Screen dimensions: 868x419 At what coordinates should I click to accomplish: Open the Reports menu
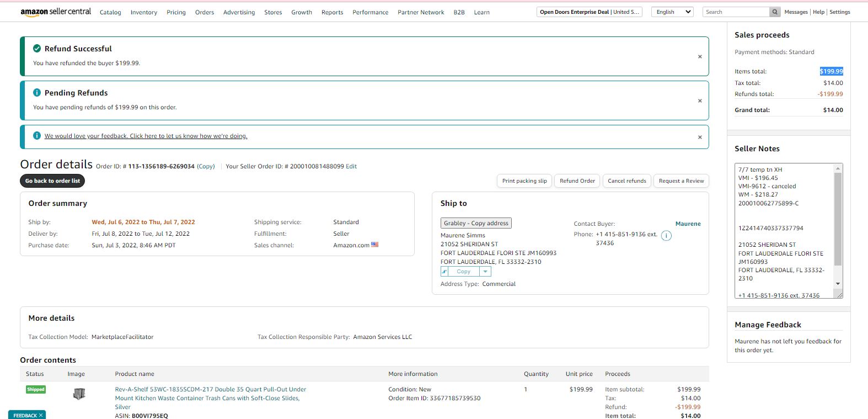point(333,12)
